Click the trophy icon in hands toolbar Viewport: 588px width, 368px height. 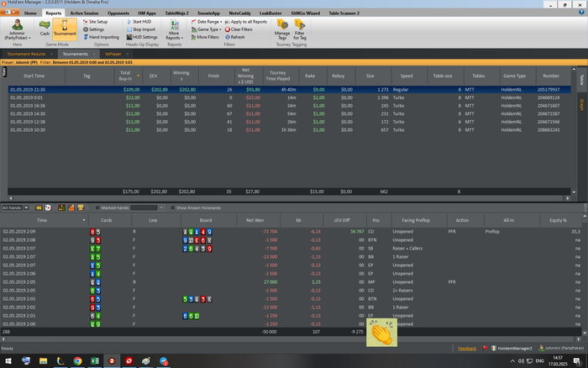[81, 208]
